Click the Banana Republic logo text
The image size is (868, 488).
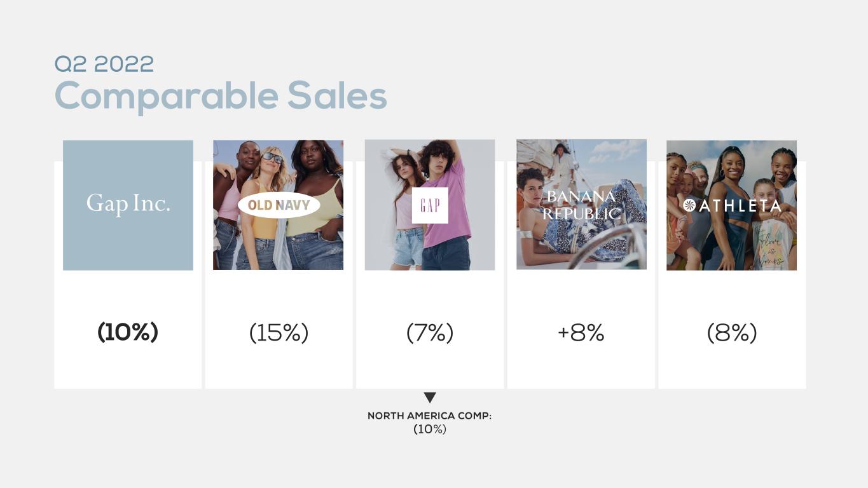point(581,205)
